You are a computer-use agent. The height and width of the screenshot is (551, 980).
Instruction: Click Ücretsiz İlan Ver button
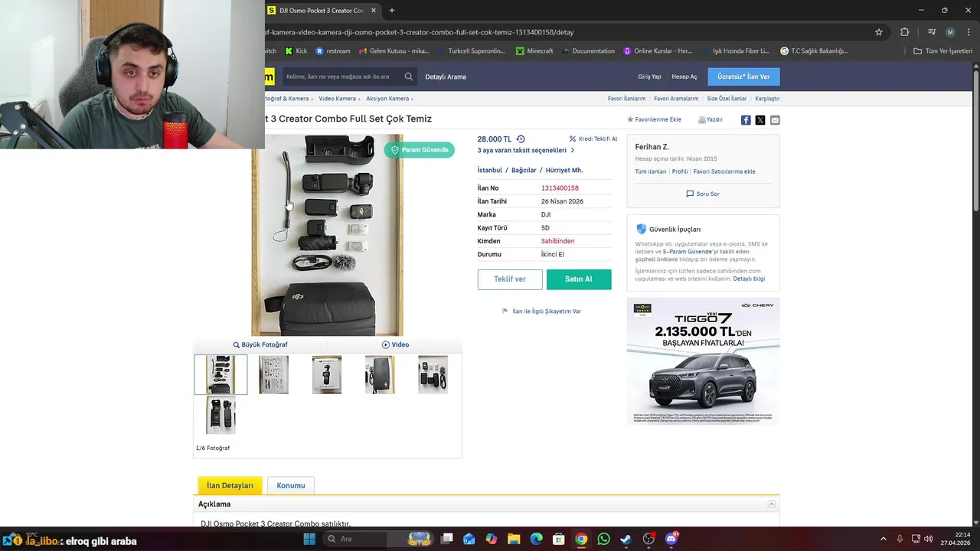pos(743,77)
